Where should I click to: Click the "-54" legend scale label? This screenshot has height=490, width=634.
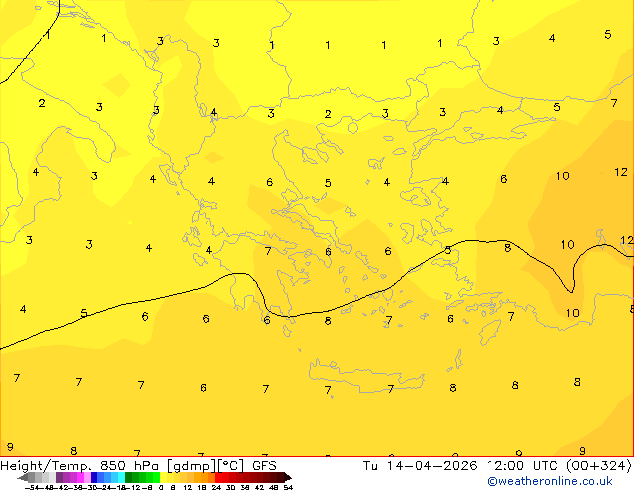click(32, 487)
